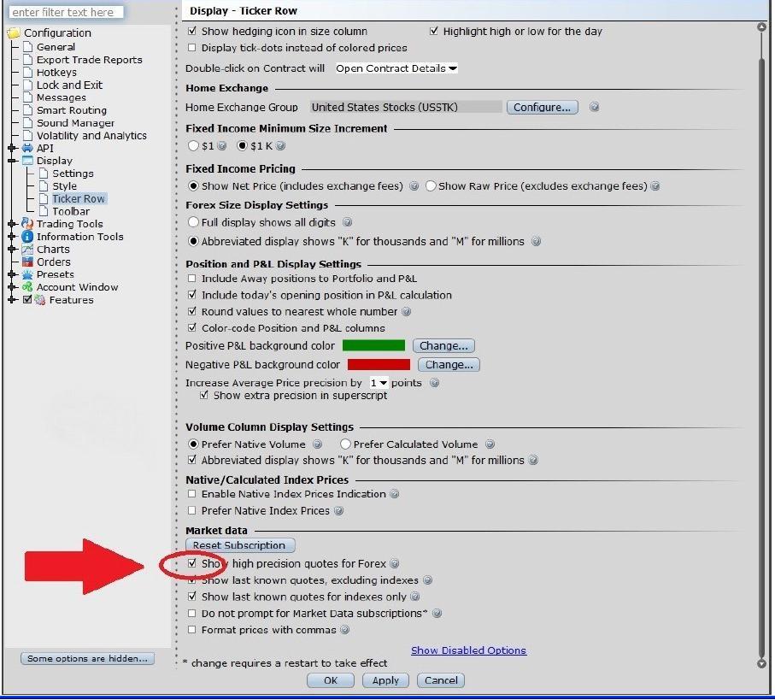Click info icon after Show last known quotes, excluding indexes
The image size is (775, 700).
pyautogui.click(x=427, y=580)
